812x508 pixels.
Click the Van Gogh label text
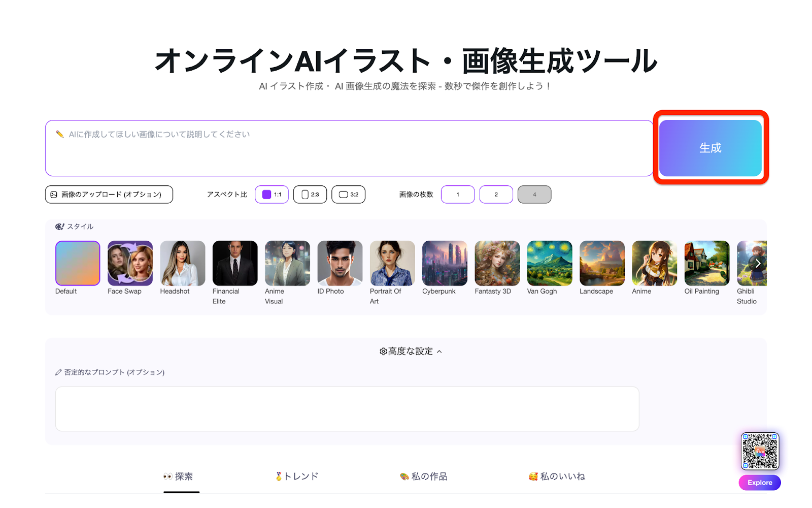click(542, 291)
